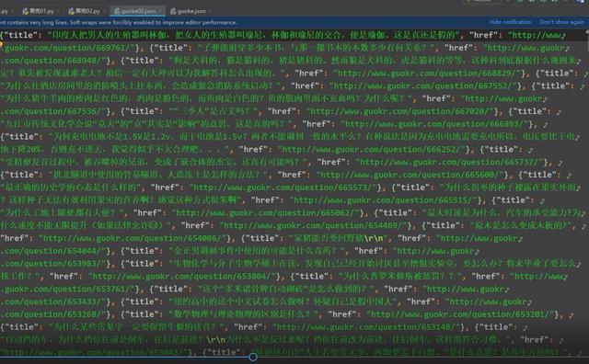Viewport: 589px width, 364px height.
Task: Click the soft wraps notification message text
Action: (x=119, y=22)
